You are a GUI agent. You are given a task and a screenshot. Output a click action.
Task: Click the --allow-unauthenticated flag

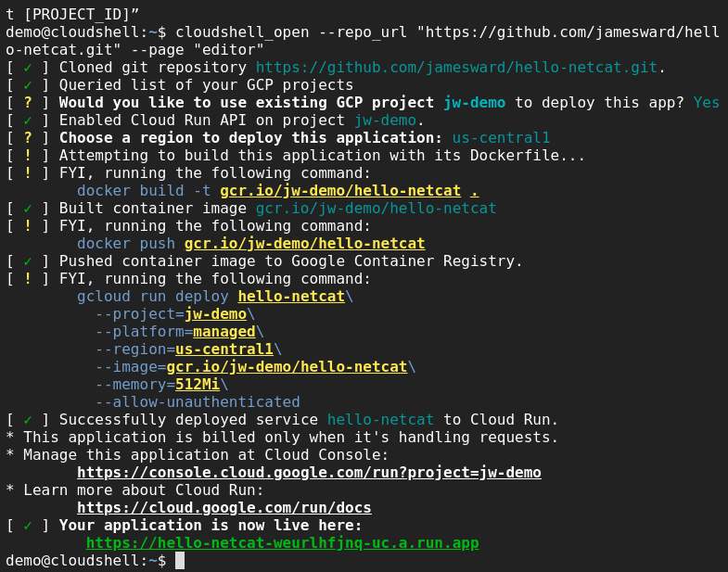[x=198, y=402]
